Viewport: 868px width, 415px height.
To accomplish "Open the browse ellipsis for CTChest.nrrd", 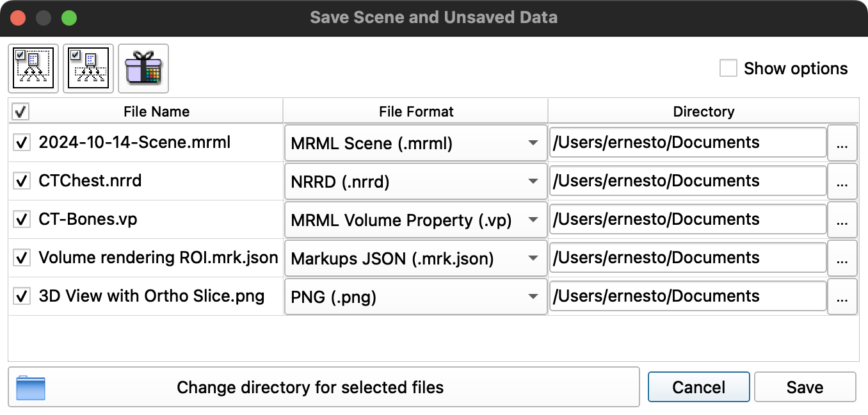I will tap(842, 182).
